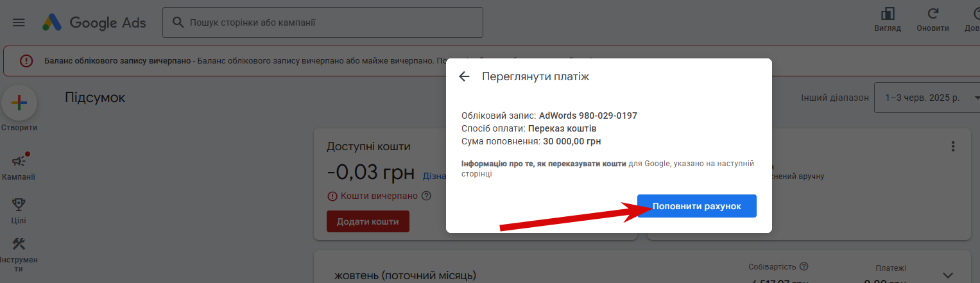
Task: Click the Платежі column label
Action: [x=891, y=268]
